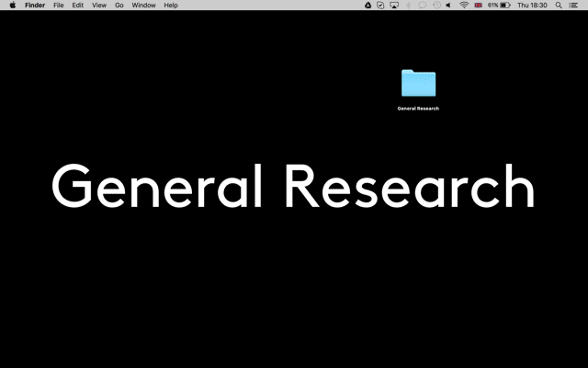Click the Thu 18:30 clock
588x368 pixels.
532,6
